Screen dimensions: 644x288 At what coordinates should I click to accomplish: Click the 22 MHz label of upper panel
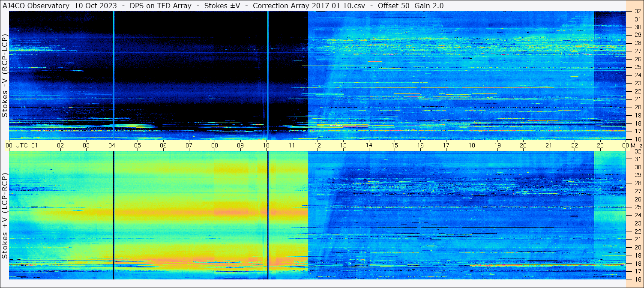(x=637, y=91)
